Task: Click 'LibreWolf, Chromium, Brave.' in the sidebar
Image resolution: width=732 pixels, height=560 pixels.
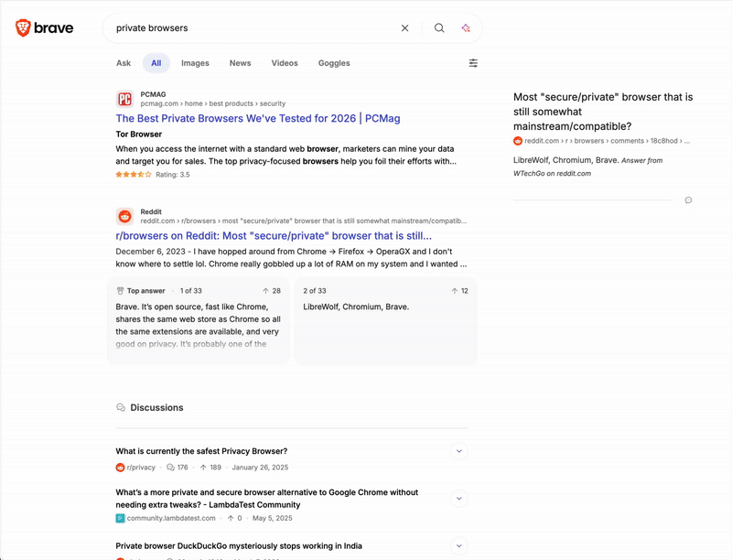Action: (565, 160)
